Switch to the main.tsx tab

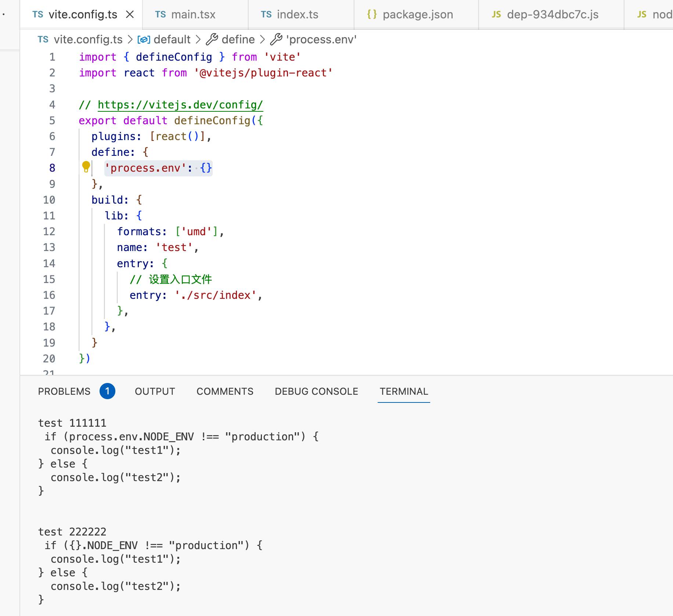(x=193, y=14)
